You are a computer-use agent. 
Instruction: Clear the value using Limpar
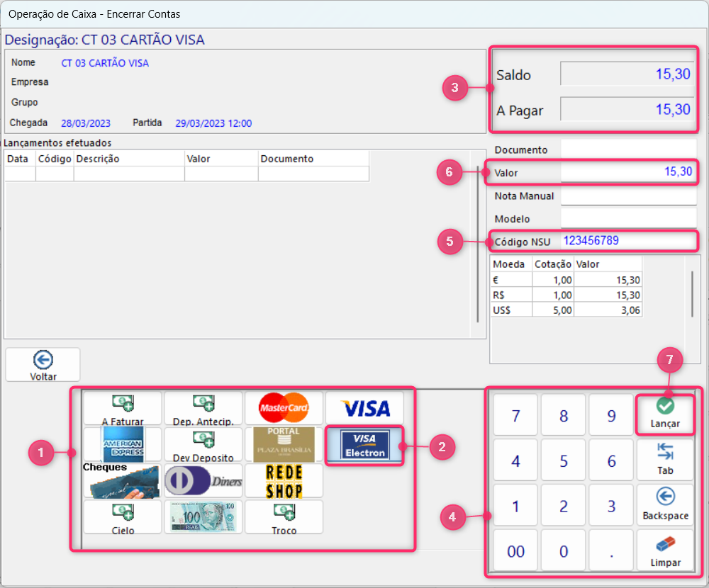pos(665,550)
